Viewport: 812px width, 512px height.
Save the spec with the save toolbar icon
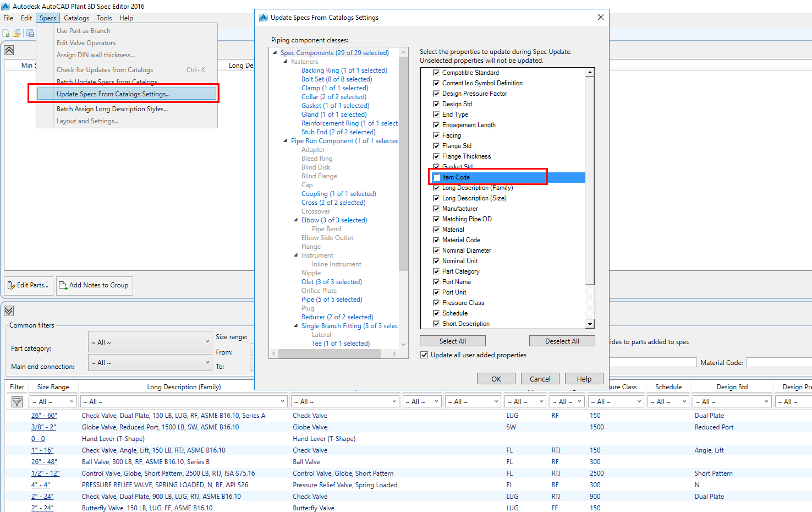(30, 33)
